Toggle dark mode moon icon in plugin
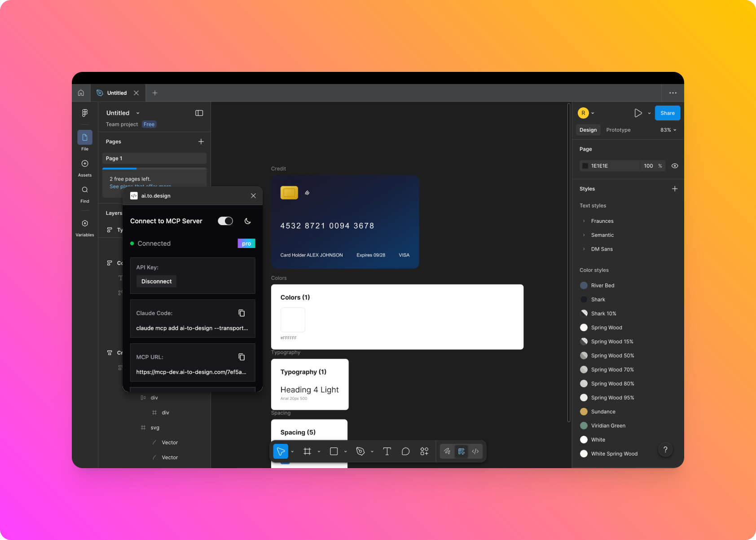 247,221
